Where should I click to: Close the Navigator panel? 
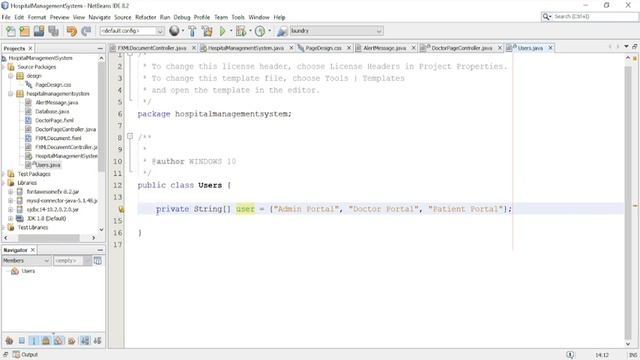tap(33, 250)
